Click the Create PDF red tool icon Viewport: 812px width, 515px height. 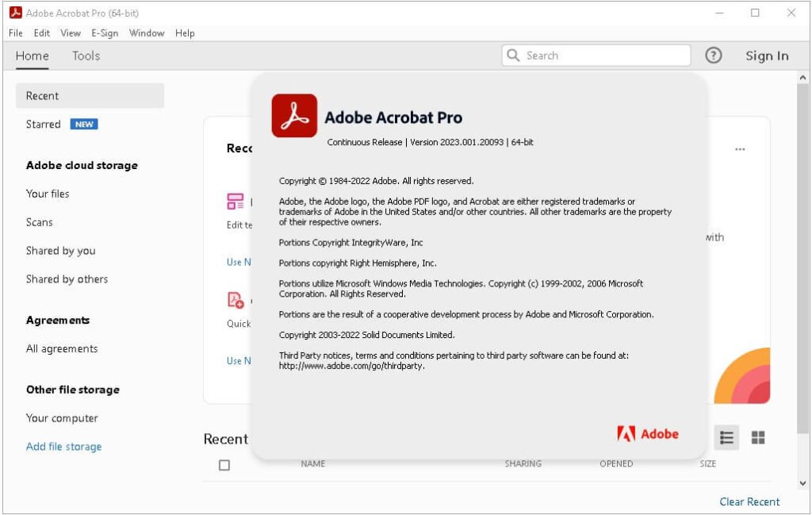[236, 300]
